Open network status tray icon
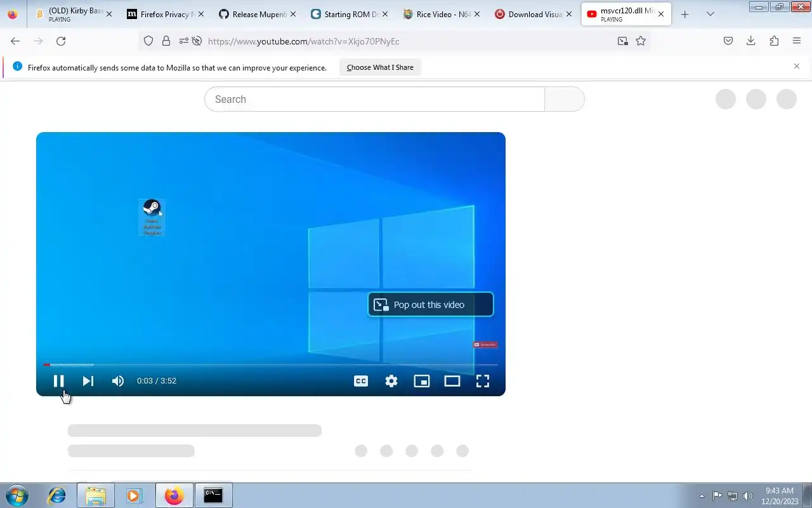The image size is (812, 508). pos(732,496)
